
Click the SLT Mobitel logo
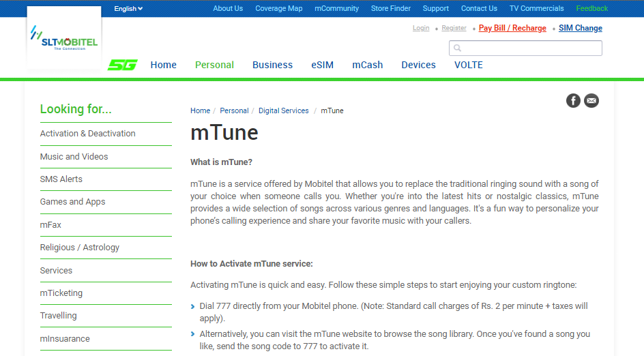pyautogui.click(x=64, y=38)
